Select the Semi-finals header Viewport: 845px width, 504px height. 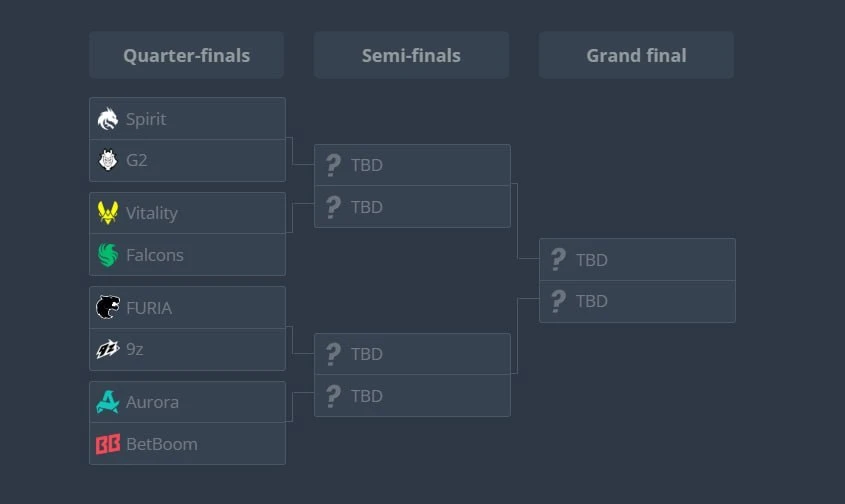(411, 55)
